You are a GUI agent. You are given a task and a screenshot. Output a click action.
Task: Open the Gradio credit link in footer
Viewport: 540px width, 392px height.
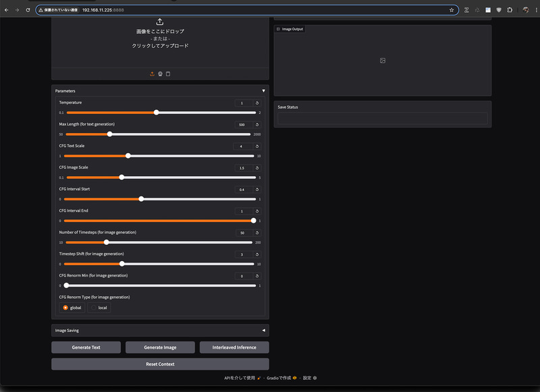pos(281,378)
